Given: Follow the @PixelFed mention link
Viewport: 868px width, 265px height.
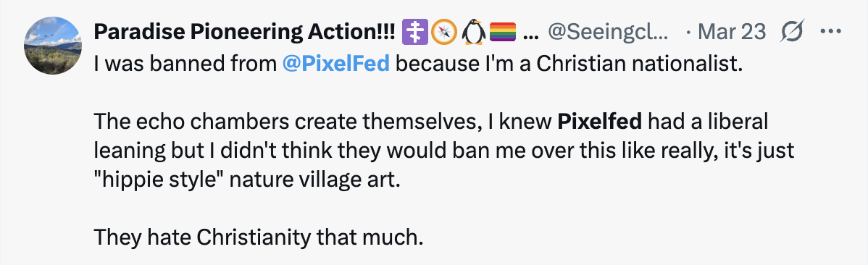Looking at the screenshot, I should 336,64.
